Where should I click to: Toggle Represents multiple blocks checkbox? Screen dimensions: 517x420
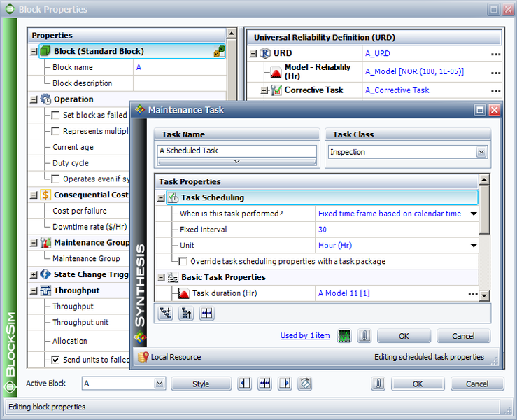(x=55, y=131)
